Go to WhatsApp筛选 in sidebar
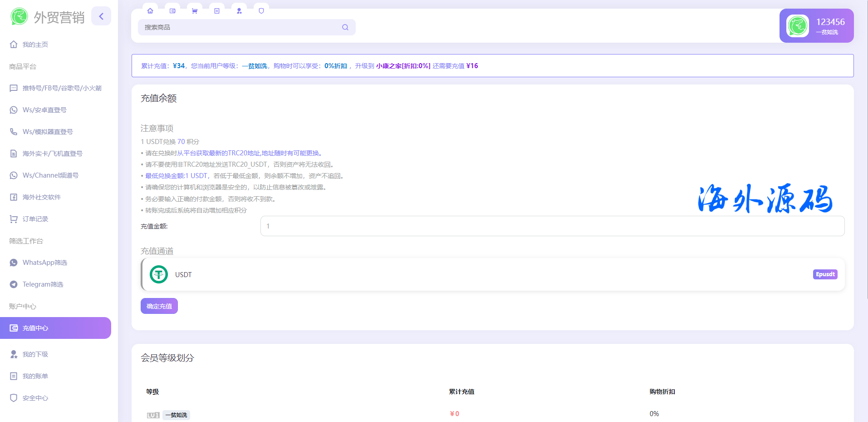 pyautogui.click(x=44, y=263)
